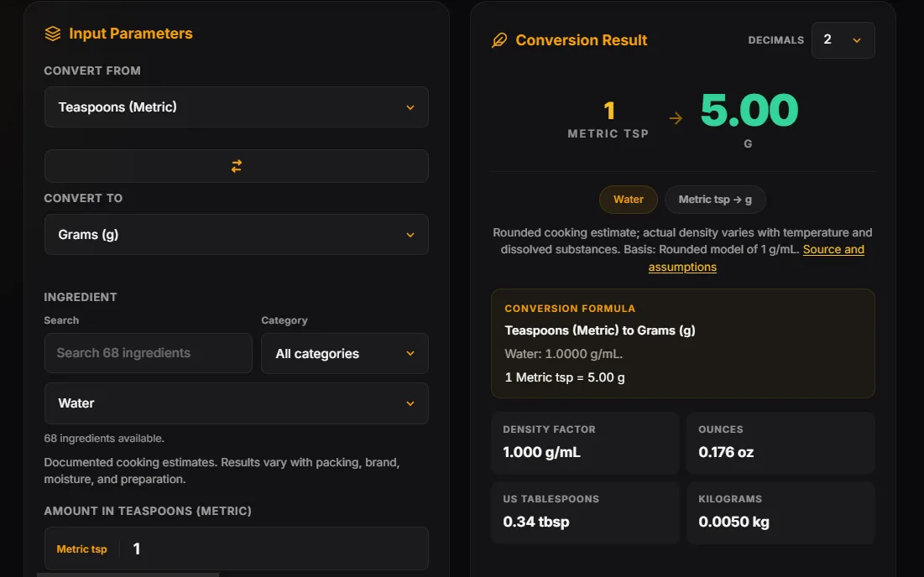Click the text Water: 1.0000 g/mL.
Viewport: 924px width, 577px height.
[564, 354]
